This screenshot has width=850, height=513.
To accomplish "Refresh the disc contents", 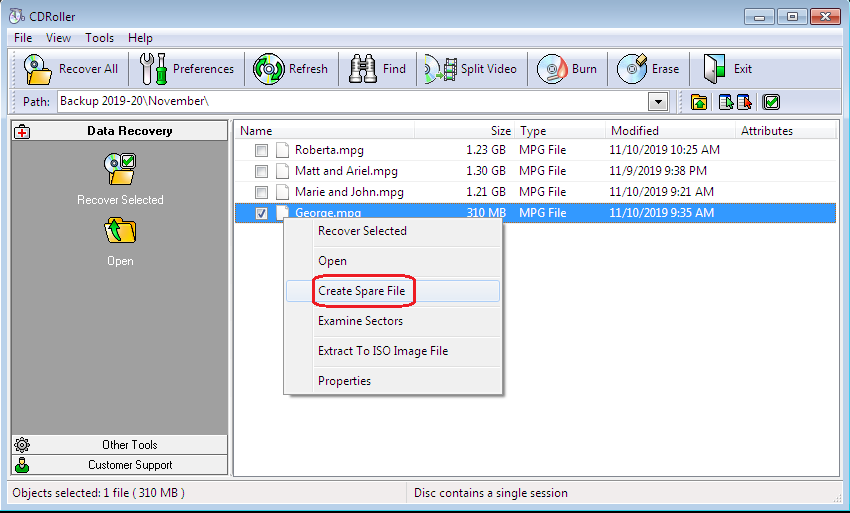I will [291, 69].
